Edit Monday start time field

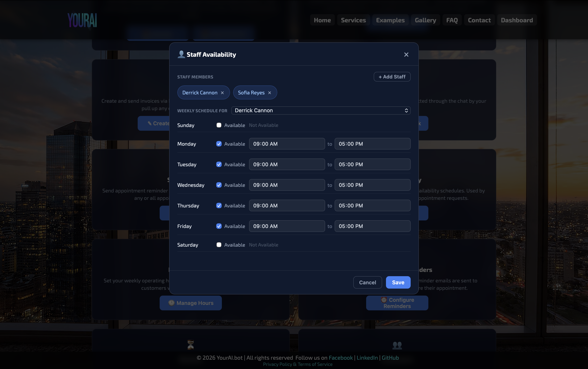pos(287,144)
